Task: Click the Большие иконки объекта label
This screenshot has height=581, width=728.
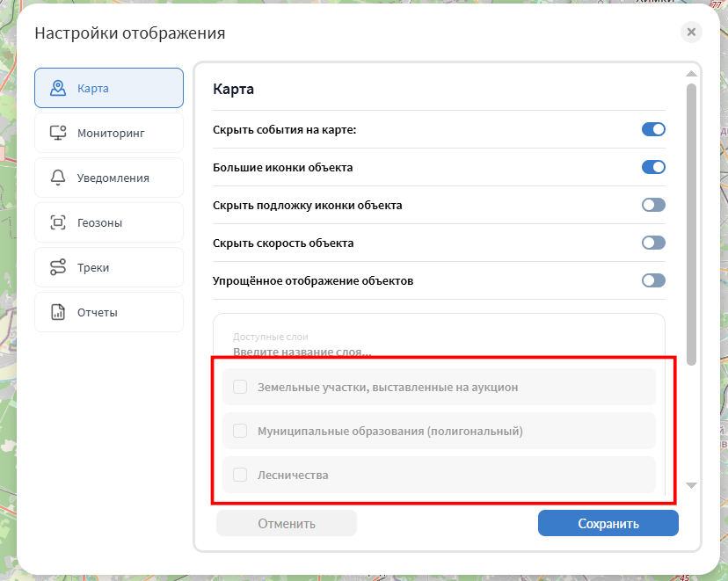Action: point(283,168)
